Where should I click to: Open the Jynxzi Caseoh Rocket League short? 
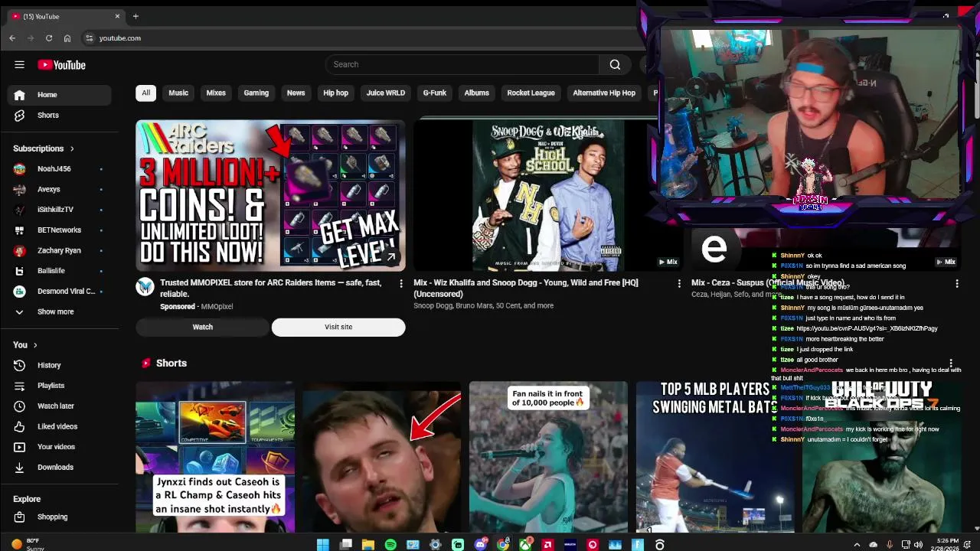215,457
